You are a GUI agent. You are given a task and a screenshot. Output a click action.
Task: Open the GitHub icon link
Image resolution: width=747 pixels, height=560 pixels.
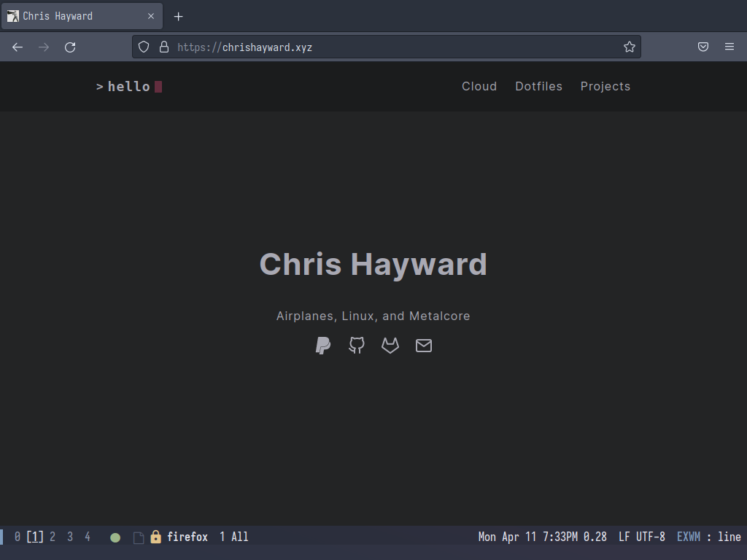click(357, 345)
